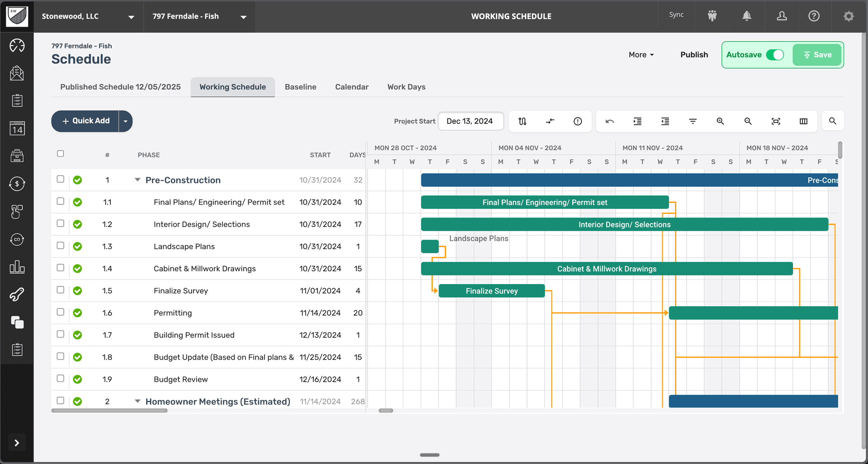Open the Stonewood, LLC company dropdown
This screenshot has width=868, height=464.
pyautogui.click(x=131, y=17)
